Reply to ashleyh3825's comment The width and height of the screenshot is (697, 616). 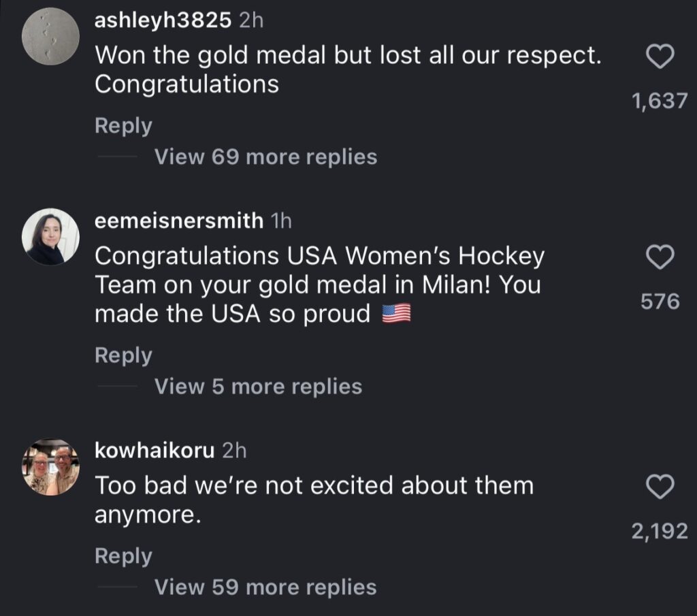(123, 126)
